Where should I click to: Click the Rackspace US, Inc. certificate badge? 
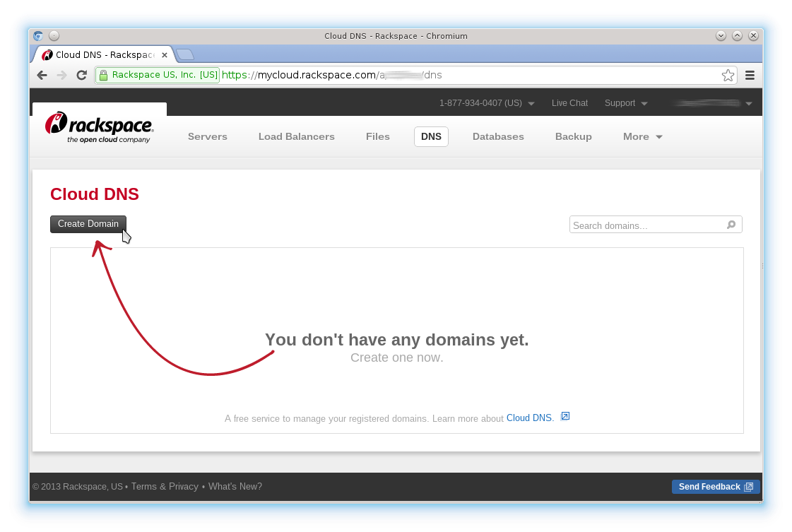coord(158,76)
